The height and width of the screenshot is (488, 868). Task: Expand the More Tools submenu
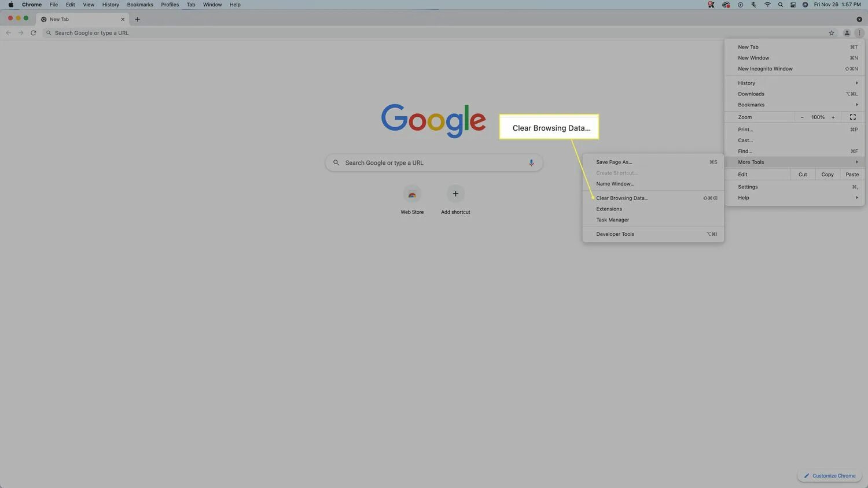pyautogui.click(x=795, y=162)
